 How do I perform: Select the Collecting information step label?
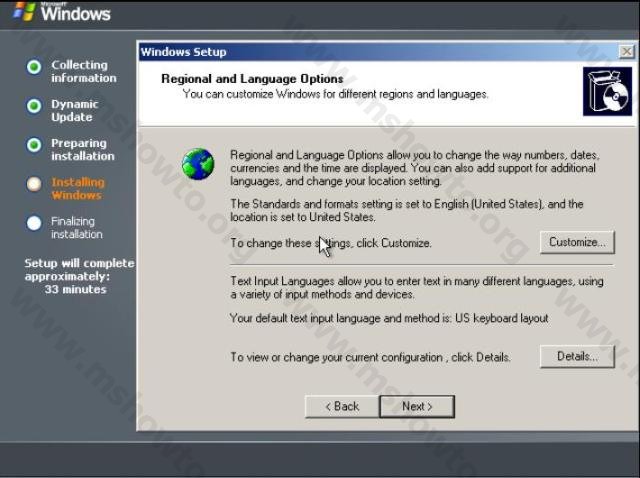coord(84,71)
